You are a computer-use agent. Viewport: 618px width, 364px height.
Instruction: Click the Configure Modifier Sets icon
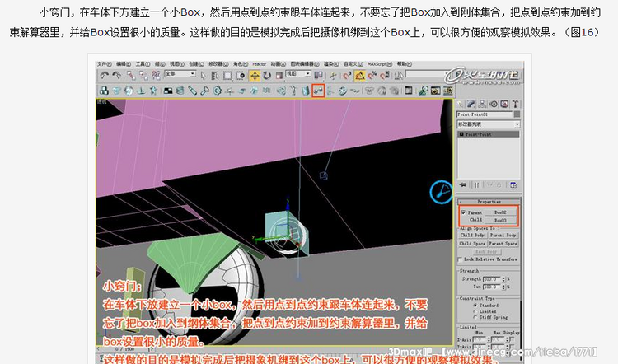click(x=513, y=184)
